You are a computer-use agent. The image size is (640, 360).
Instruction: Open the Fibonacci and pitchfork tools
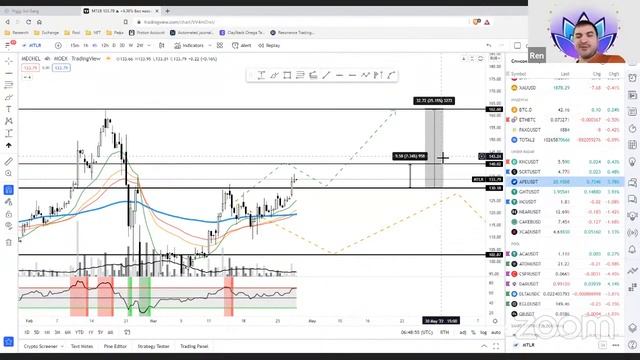point(9,85)
